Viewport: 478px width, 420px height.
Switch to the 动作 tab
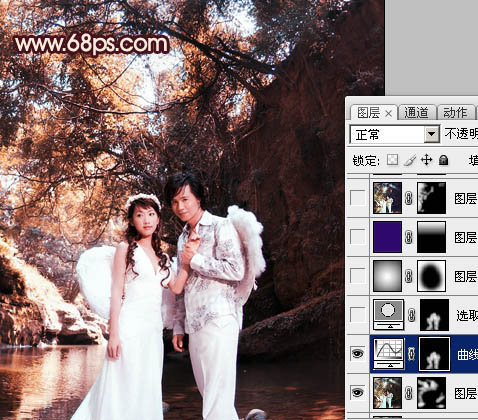[455, 113]
